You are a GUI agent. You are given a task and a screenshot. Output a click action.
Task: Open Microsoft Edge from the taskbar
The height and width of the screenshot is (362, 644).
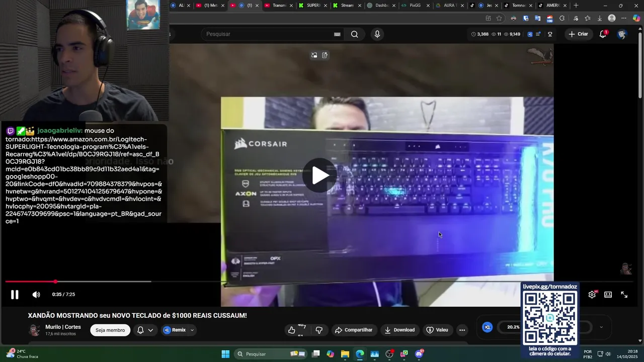pyautogui.click(x=360, y=354)
